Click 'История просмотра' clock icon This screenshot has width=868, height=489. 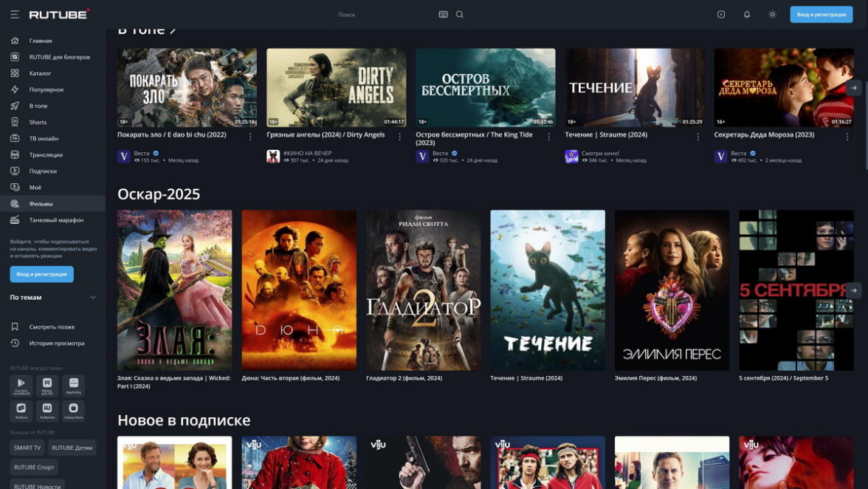click(x=15, y=343)
